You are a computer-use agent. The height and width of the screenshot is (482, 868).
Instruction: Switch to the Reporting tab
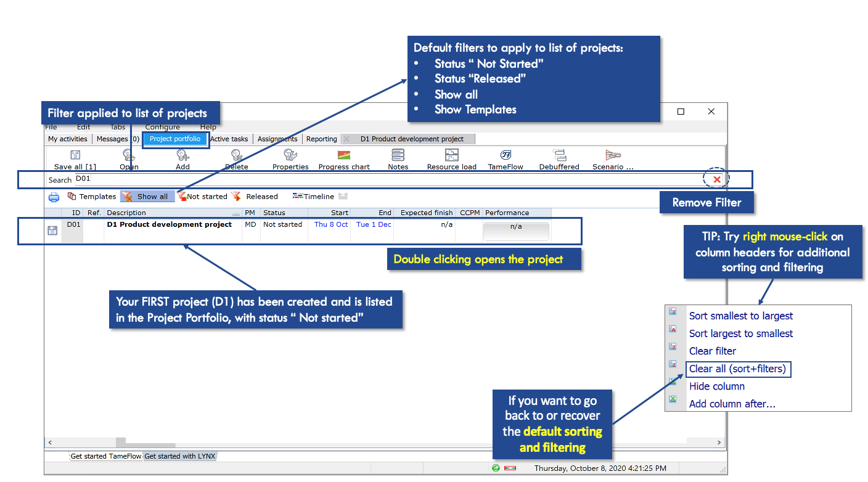(x=322, y=139)
